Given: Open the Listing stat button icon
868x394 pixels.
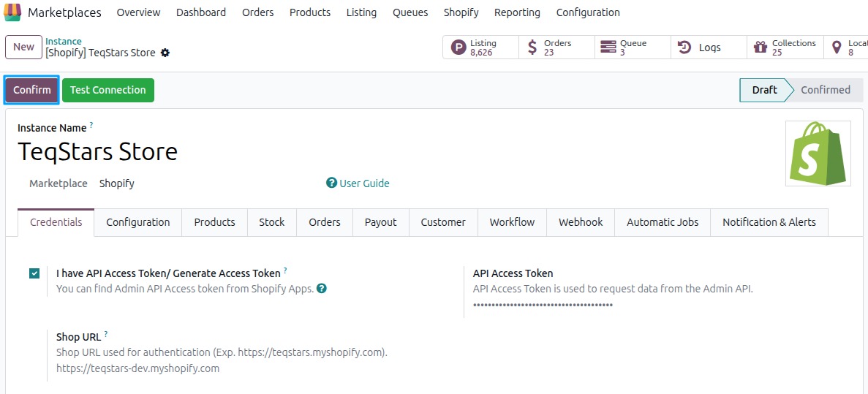Looking at the screenshot, I should [458, 48].
